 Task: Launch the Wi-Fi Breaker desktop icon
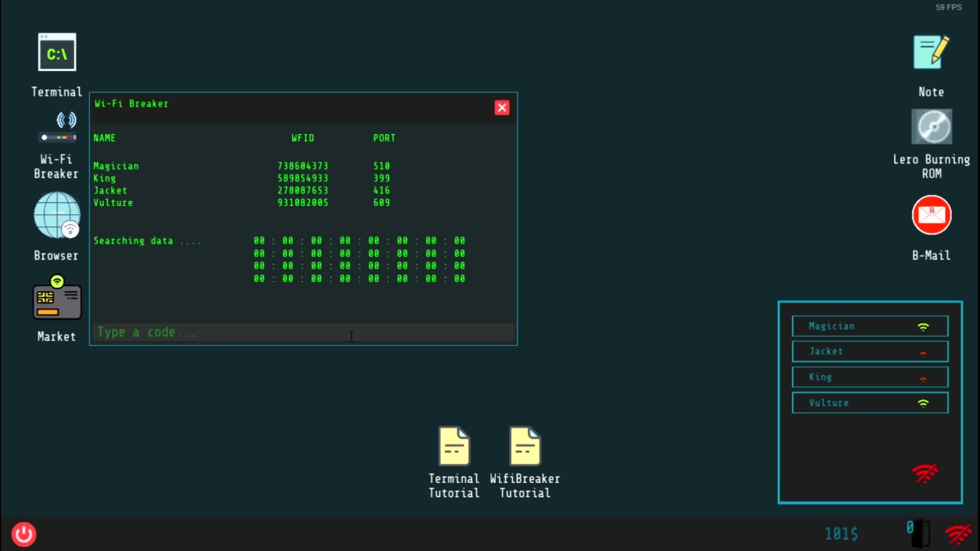click(x=57, y=129)
